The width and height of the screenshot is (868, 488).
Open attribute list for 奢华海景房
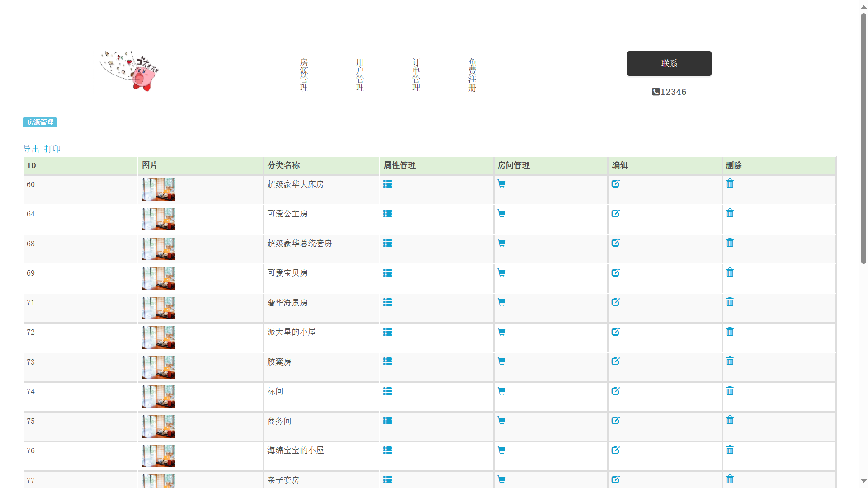click(387, 302)
